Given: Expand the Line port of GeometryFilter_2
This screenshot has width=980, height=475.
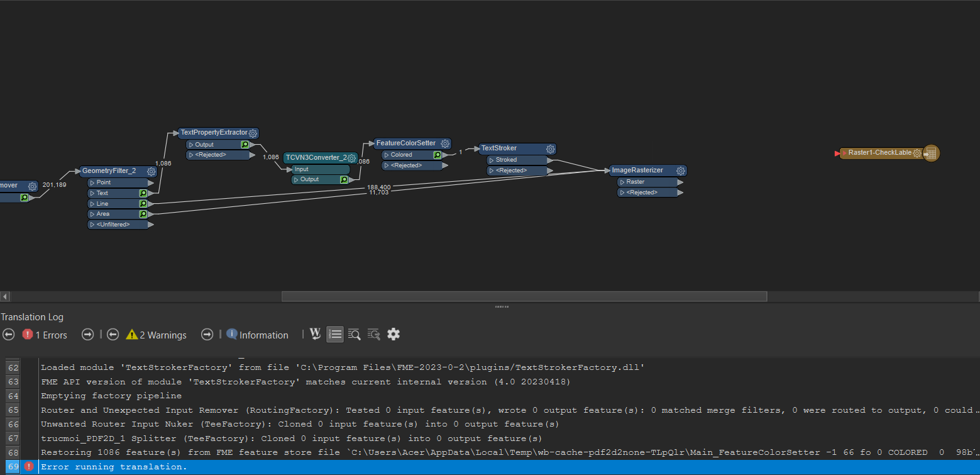Looking at the screenshot, I should tap(92, 204).
